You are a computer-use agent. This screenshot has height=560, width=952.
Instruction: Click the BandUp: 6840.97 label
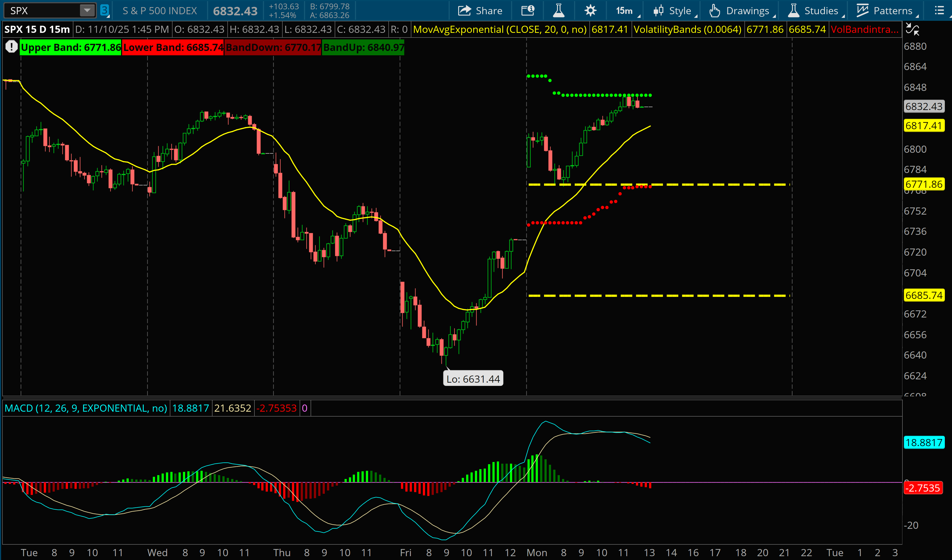[x=363, y=47]
